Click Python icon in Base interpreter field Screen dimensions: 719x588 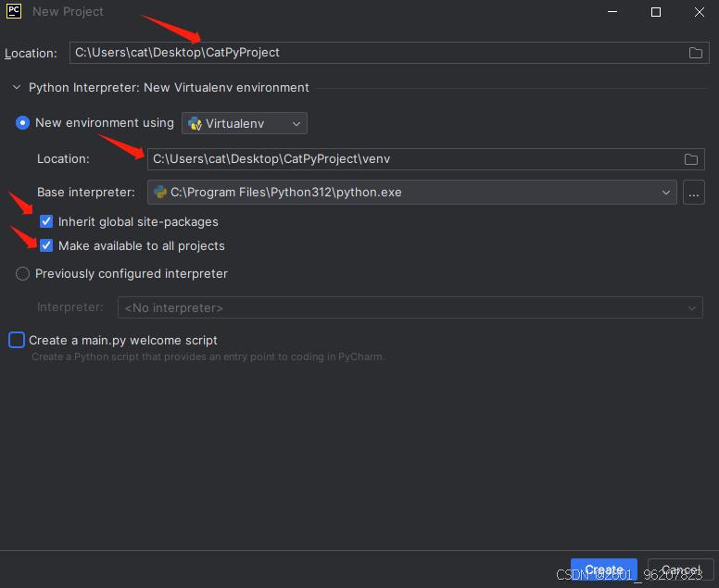click(x=160, y=192)
